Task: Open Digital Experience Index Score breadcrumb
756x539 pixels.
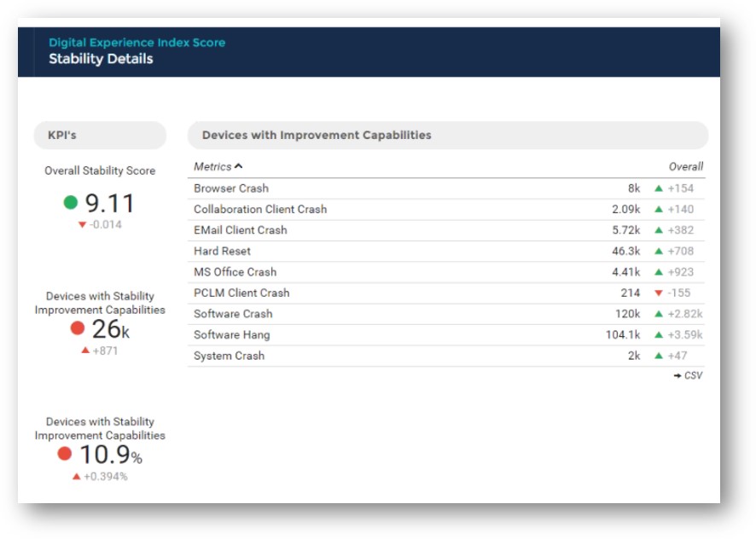Action: click(137, 43)
